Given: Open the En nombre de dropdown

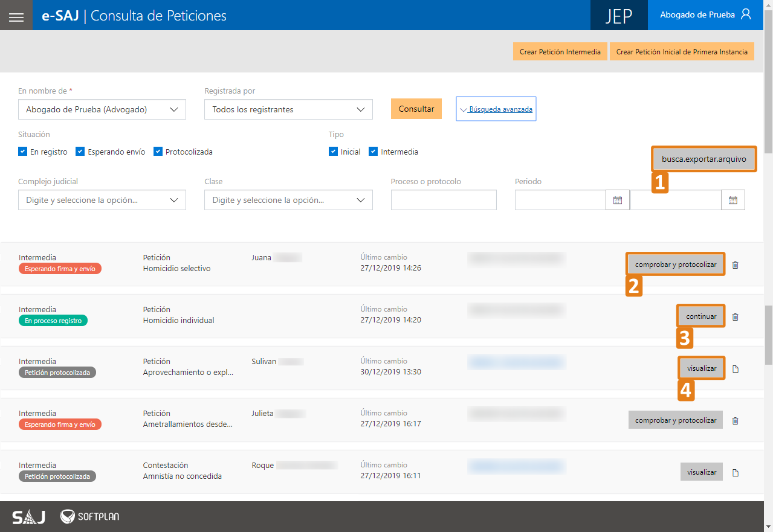Looking at the screenshot, I should 102,109.
